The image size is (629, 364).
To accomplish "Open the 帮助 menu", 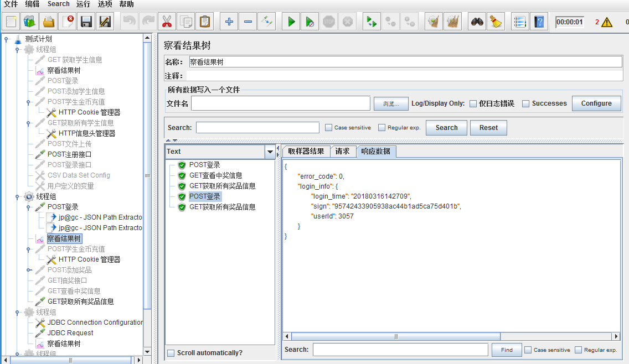I will click(126, 4).
